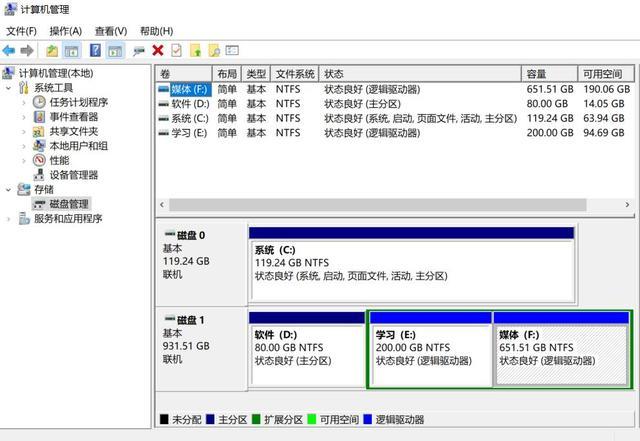
Task: Sort by the 容量 column header
Action: (550, 74)
